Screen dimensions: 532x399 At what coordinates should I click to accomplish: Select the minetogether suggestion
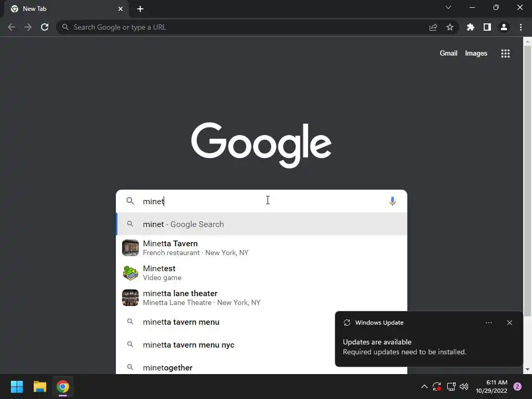[225, 367]
